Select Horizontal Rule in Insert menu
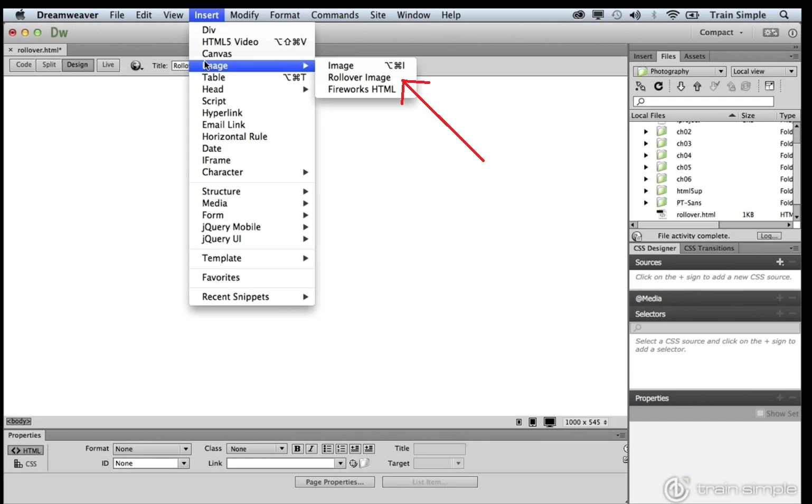812x504 pixels. (252, 137)
